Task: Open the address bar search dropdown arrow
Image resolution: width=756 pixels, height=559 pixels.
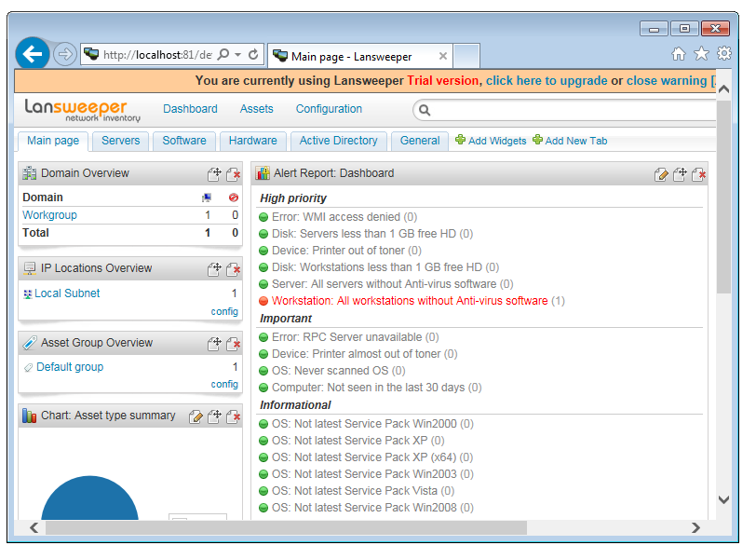Action: tap(237, 55)
